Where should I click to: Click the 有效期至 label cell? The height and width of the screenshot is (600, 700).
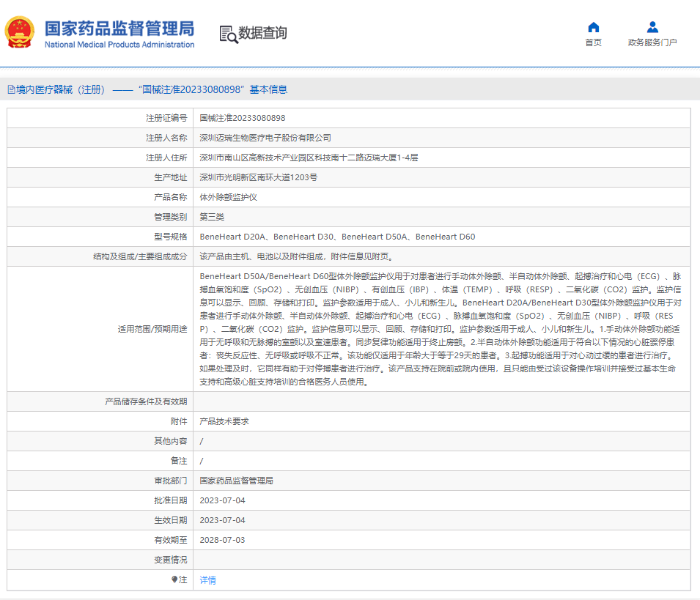point(100,540)
